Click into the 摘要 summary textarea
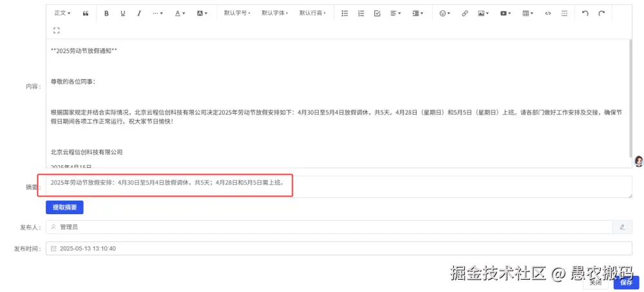644x292 pixels. pos(339,187)
